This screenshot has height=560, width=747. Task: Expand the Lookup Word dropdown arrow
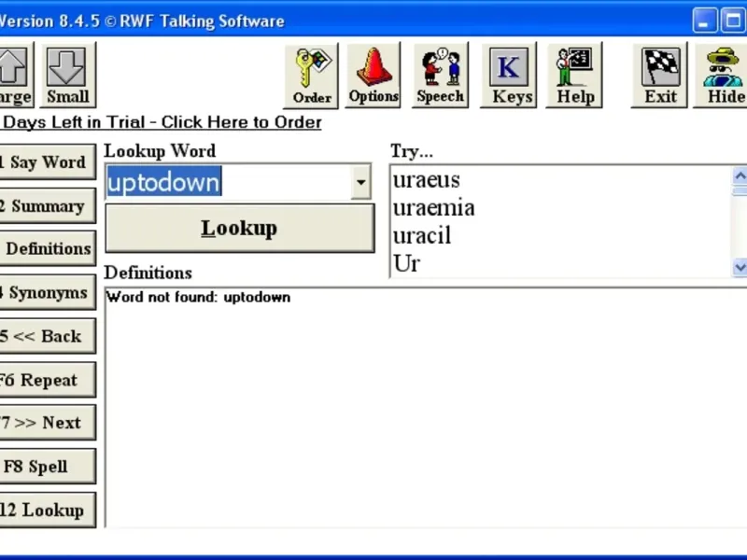click(x=361, y=182)
